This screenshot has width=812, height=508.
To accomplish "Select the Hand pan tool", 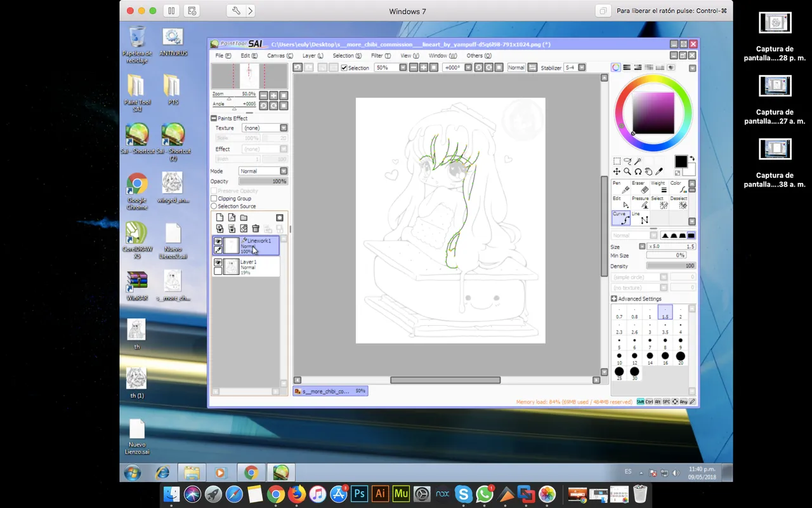I will click(x=648, y=171).
